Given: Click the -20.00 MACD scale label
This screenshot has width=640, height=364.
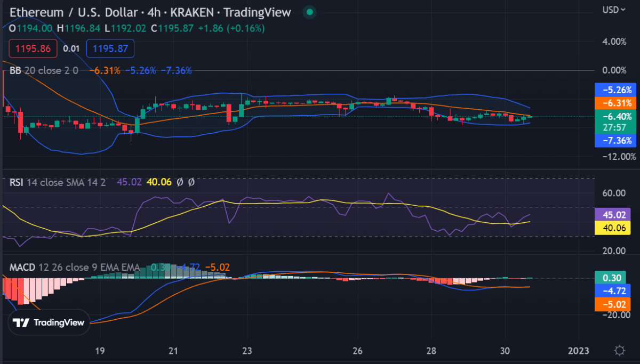Looking at the screenshot, I should pyautogui.click(x=617, y=314).
